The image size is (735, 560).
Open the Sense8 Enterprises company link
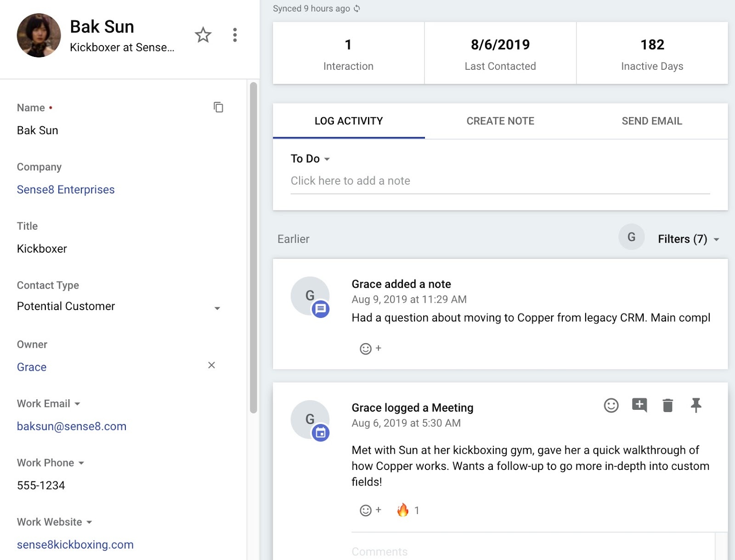tap(66, 189)
